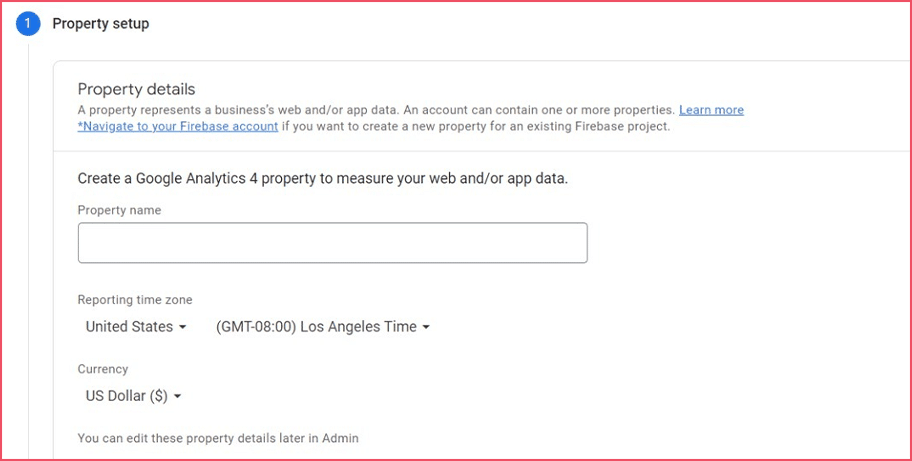Click the vertical stepper line below step 1
Screen dimensions: 912x461
28,250
